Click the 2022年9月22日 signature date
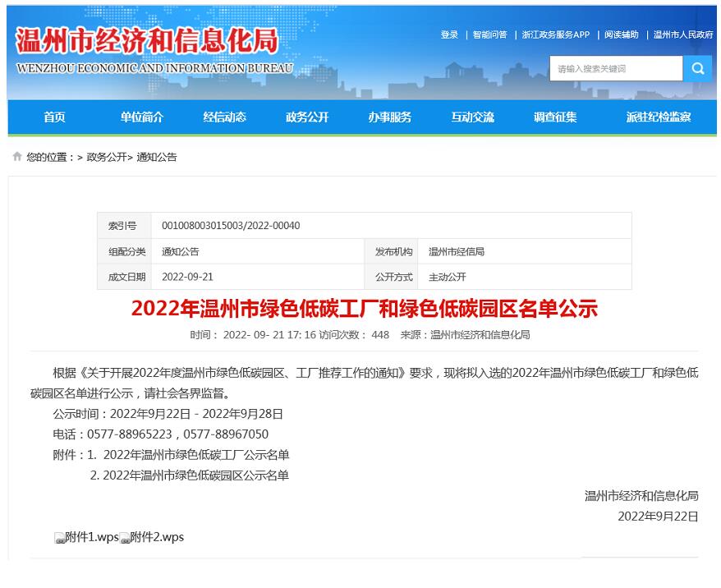 point(658,517)
